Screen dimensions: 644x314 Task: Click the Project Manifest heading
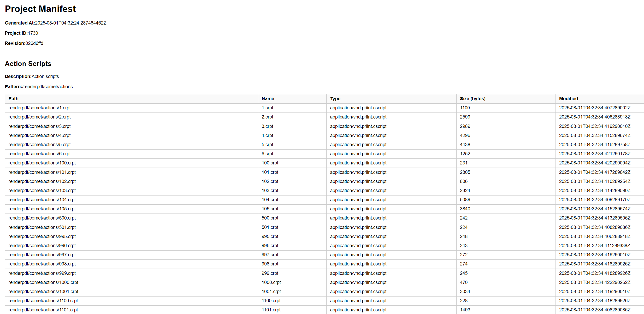40,9
